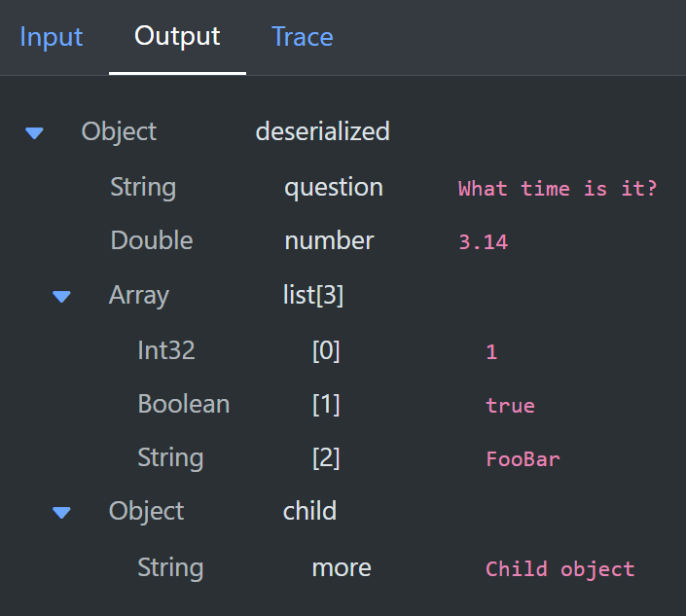Image resolution: width=686 pixels, height=616 pixels.
Task: Click the 'What time is it?' value
Action: click(x=558, y=189)
